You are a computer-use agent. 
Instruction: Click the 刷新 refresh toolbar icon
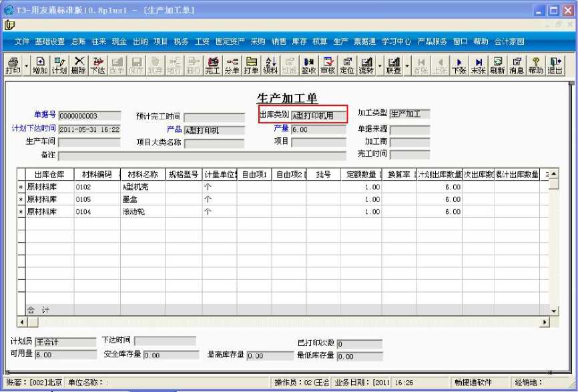497,65
